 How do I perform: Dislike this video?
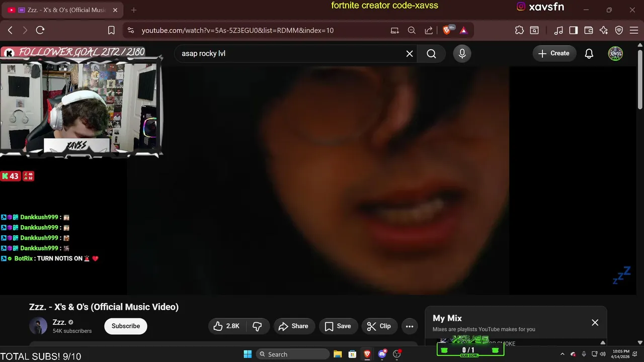[257, 326]
